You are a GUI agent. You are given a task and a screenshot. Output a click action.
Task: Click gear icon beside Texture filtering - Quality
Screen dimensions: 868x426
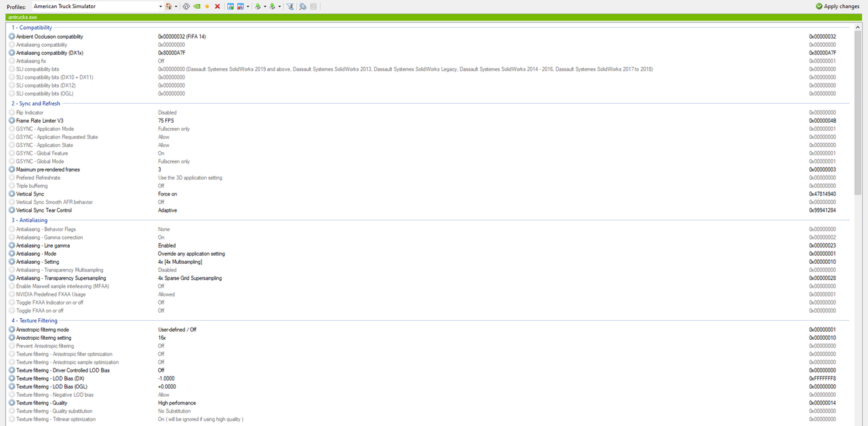(x=12, y=403)
